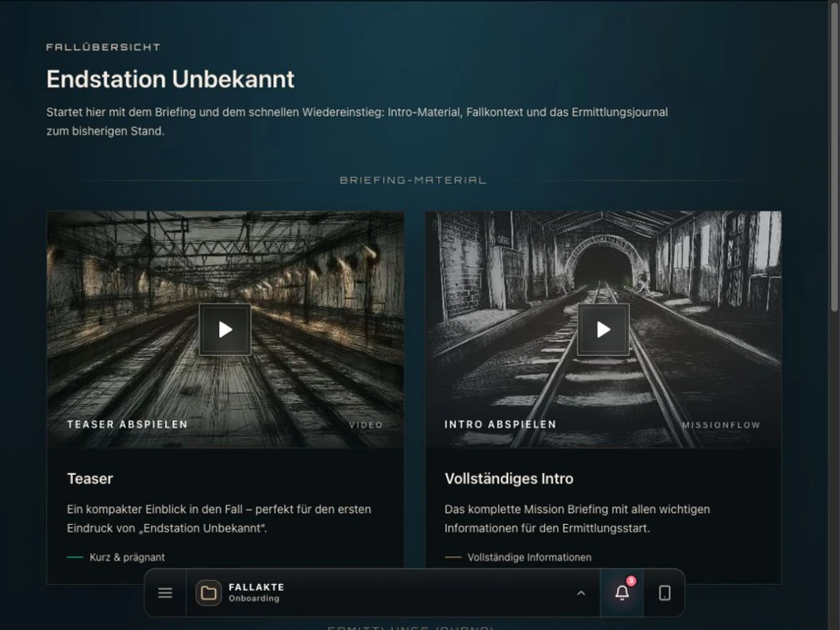Image resolution: width=840 pixels, height=630 pixels.
Task: Click the 'FALLÜBERSICHT' label
Action: (x=103, y=47)
